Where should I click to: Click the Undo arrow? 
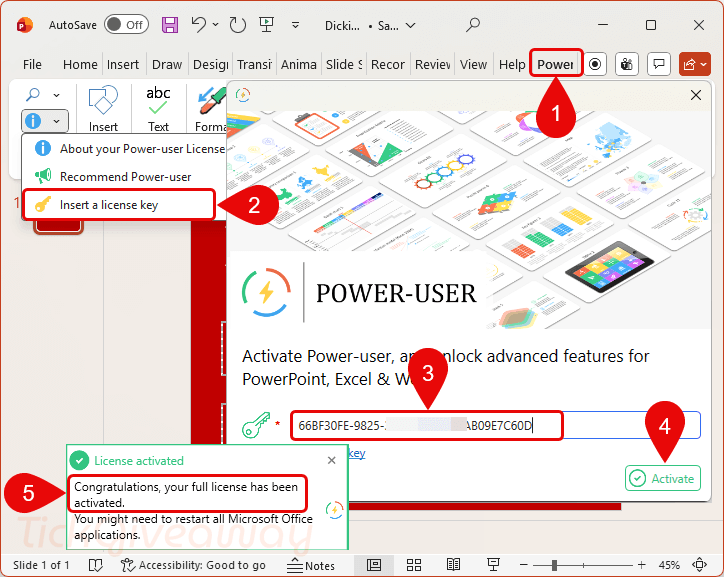199,25
